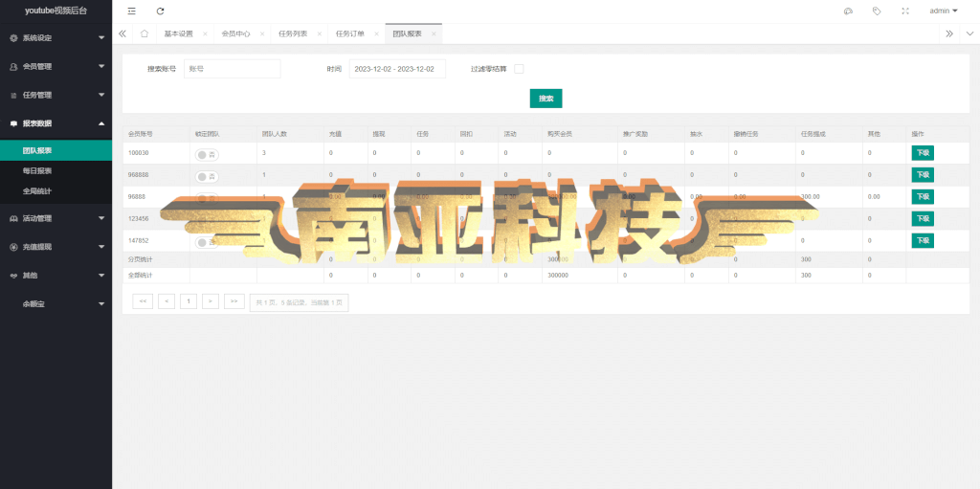Click 下级 button for account 123456
The height and width of the screenshot is (489, 980).
[x=923, y=219]
